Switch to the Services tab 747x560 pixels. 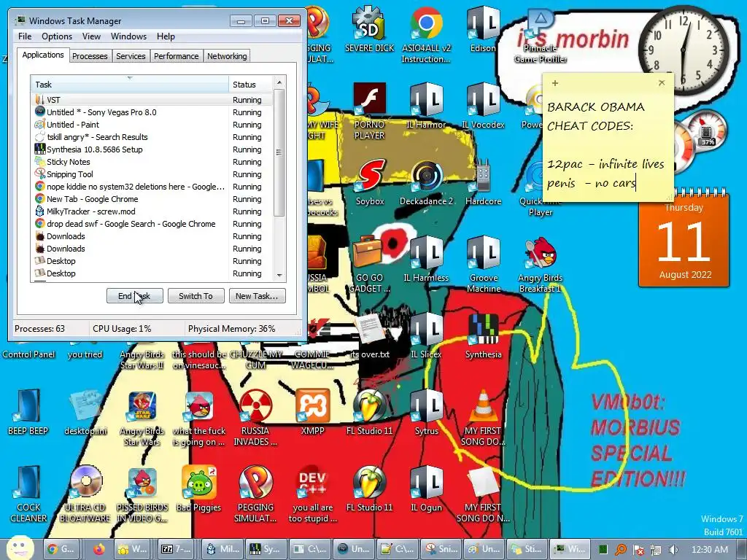(x=131, y=56)
